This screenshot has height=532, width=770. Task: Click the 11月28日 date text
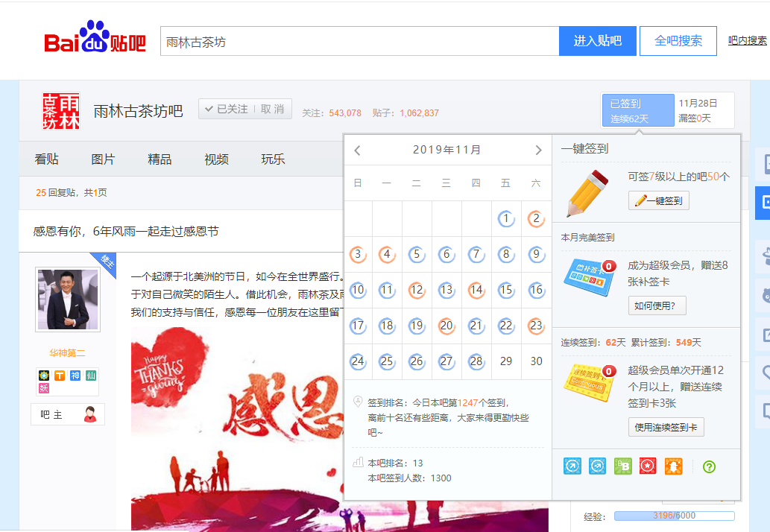click(698, 103)
